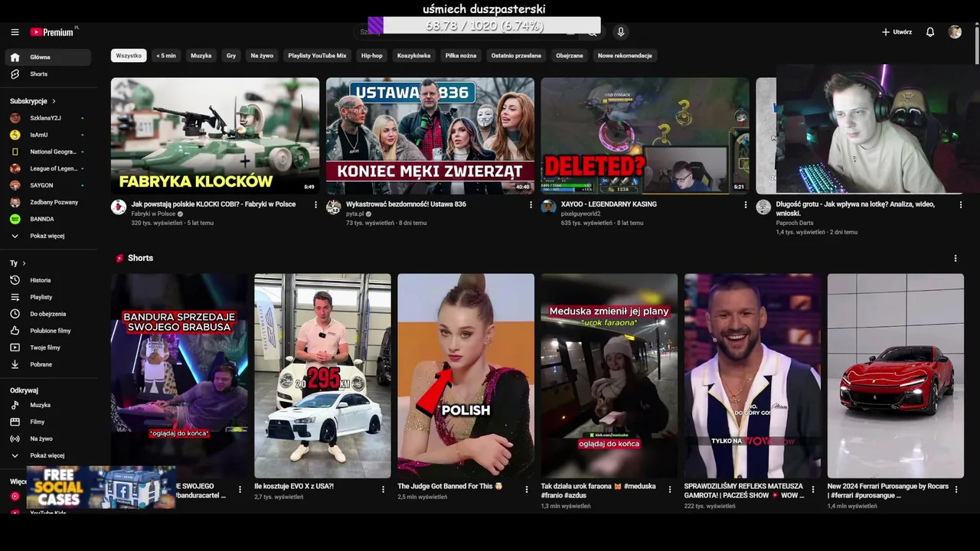Viewport: 980px width, 551px height.
Task: Open Do obejrzenia watch later
Action: [48, 314]
